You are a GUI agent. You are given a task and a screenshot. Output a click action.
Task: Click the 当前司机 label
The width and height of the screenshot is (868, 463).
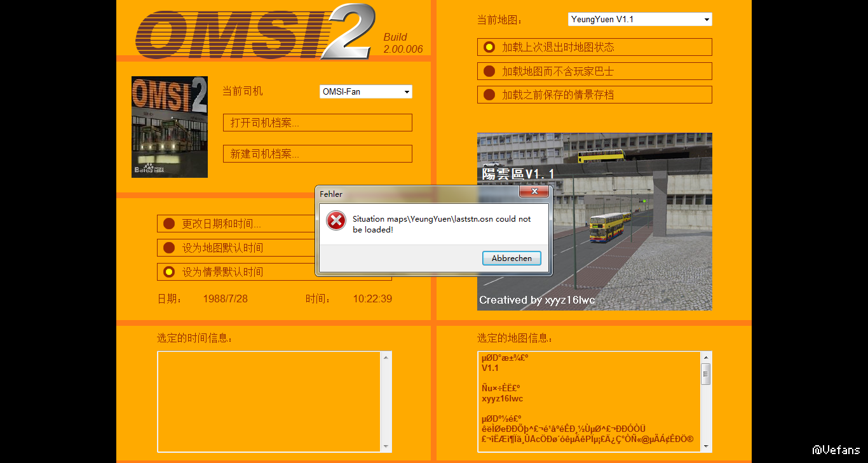click(x=242, y=91)
